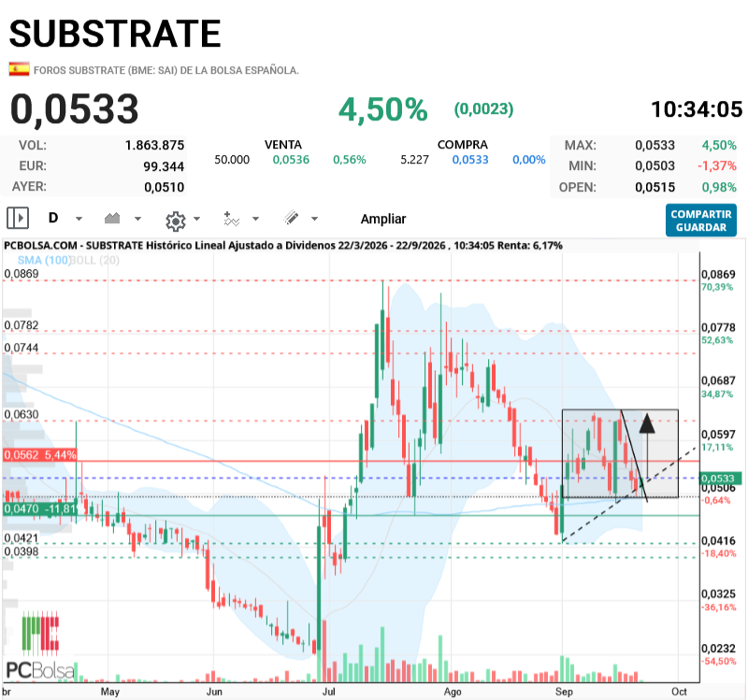748x700 pixels.
Task: Open the chart type dropdown arrow
Action: tap(137, 219)
